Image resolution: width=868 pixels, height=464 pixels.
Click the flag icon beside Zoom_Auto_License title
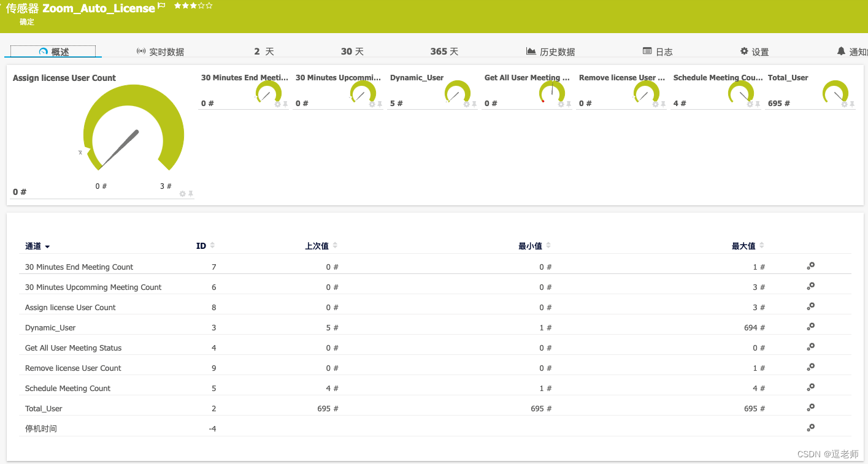(x=162, y=6)
